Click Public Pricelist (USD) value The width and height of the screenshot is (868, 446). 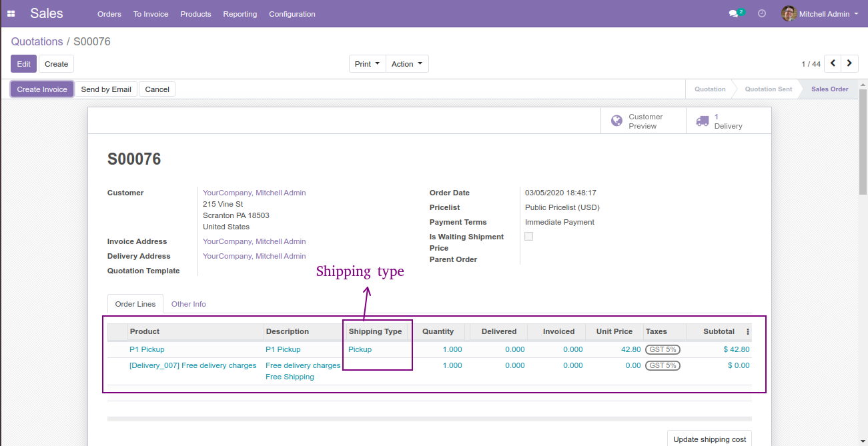click(562, 207)
